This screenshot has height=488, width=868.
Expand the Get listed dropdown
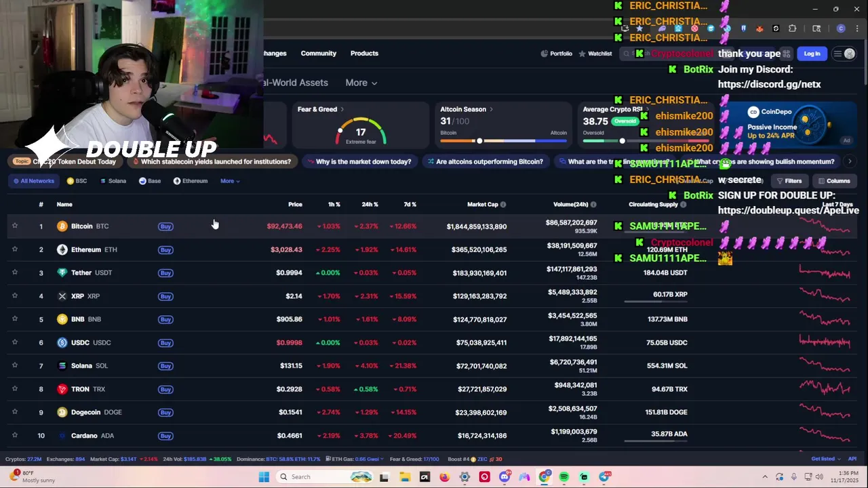tap(826, 459)
